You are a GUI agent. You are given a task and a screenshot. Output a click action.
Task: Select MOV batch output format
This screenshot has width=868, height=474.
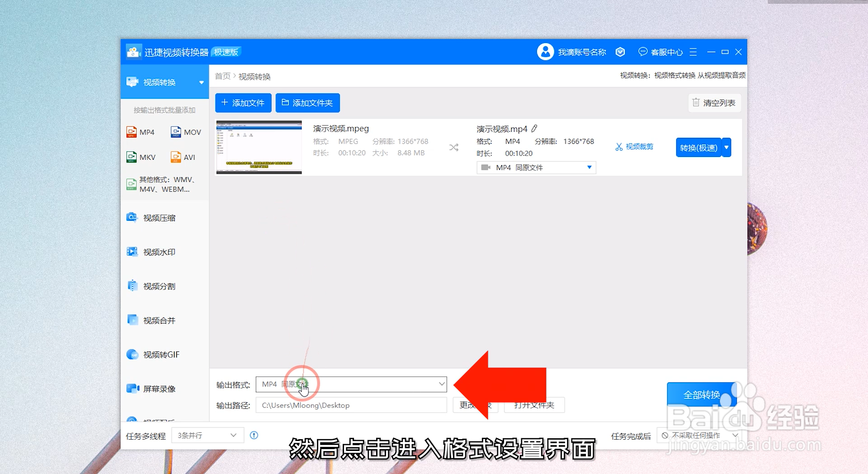coord(186,132)
